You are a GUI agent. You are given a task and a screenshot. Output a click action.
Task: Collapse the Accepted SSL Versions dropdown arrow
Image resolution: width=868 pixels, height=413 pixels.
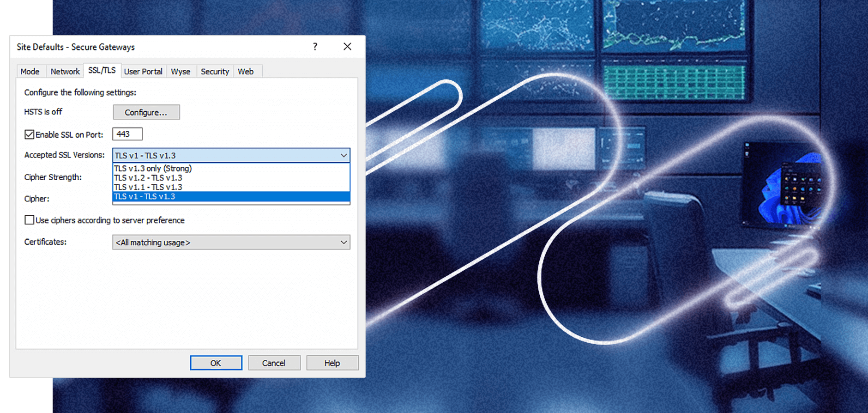[344, 155]
